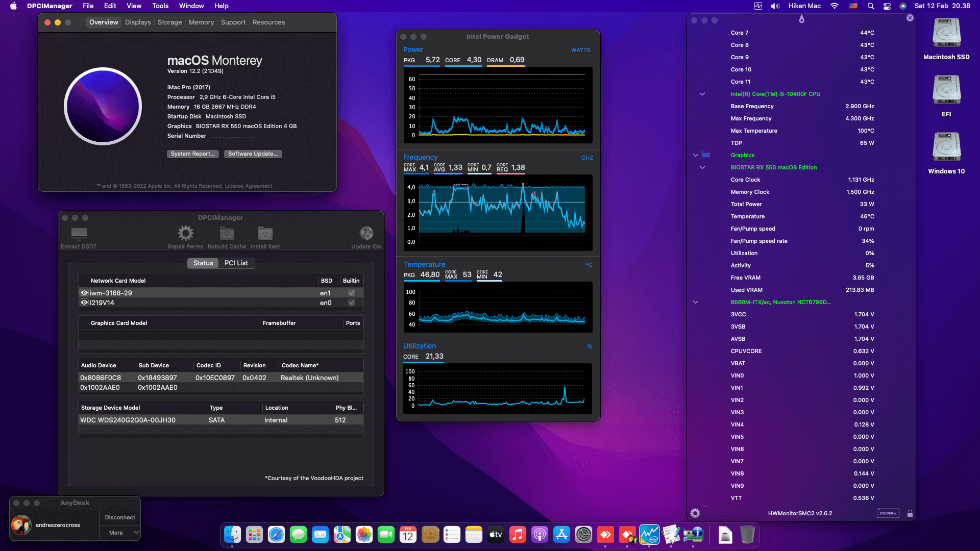Select the Install Kext folder icon
This screenshot has width=980, height=551.
tap(264, 233)
